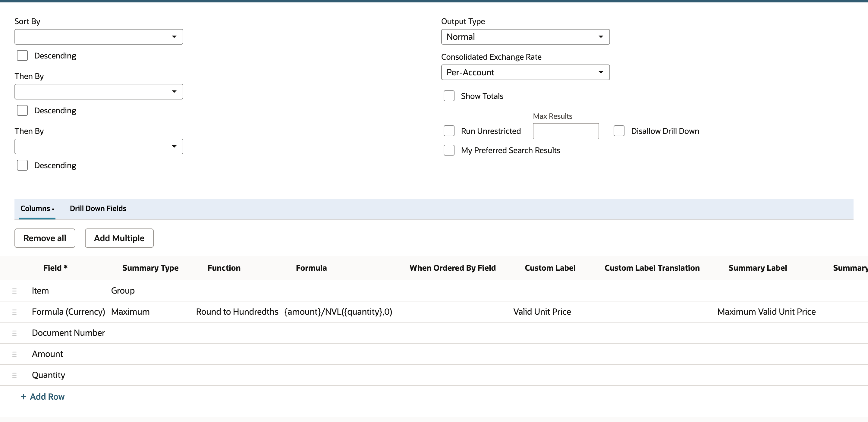The height and width of the screenshot is (422, 868).
Task: Toggle My Preferred Search Results
Action: [x=449, y=150]
